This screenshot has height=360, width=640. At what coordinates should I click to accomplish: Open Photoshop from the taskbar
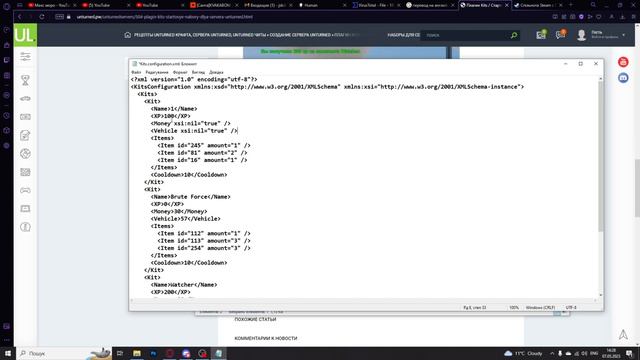153,353
